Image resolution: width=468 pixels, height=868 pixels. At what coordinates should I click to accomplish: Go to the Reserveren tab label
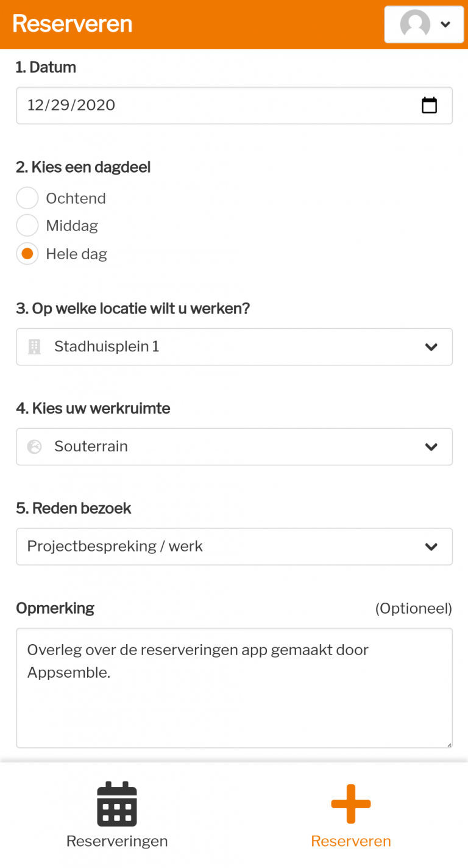point(351,841)
